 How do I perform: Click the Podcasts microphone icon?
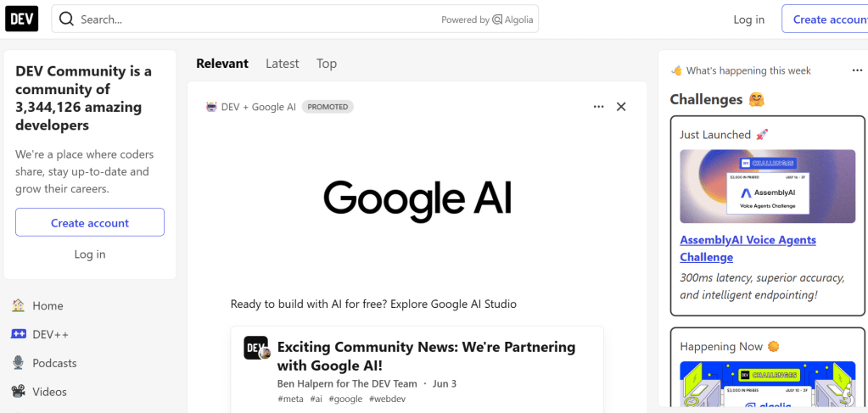18,363
